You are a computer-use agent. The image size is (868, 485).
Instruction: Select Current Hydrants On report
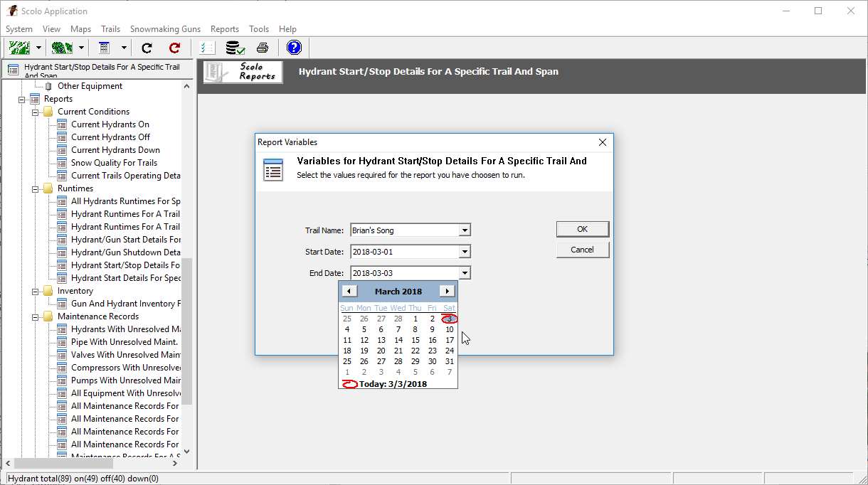110,124
